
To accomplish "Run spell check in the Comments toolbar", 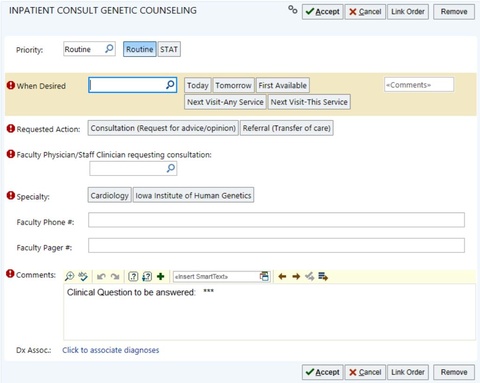I will click(83, 276).
